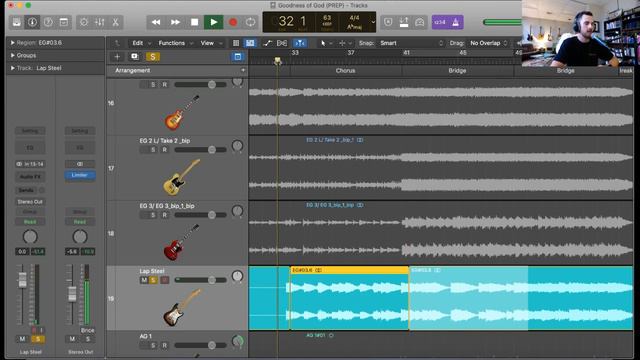Click the Rewind transport button

click(156, 22)
